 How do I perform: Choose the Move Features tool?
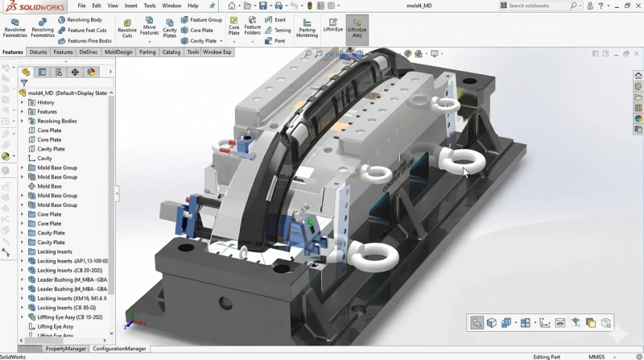tap(149, 26)
